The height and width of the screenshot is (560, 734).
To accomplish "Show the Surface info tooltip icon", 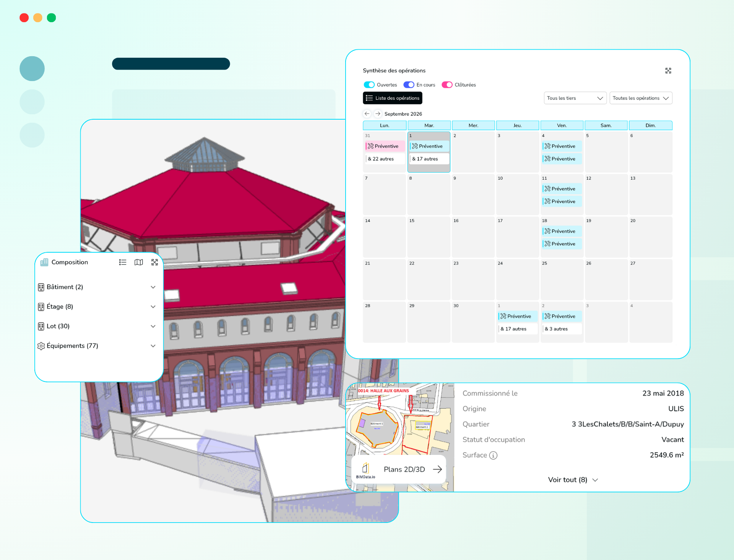I will 493,455.
